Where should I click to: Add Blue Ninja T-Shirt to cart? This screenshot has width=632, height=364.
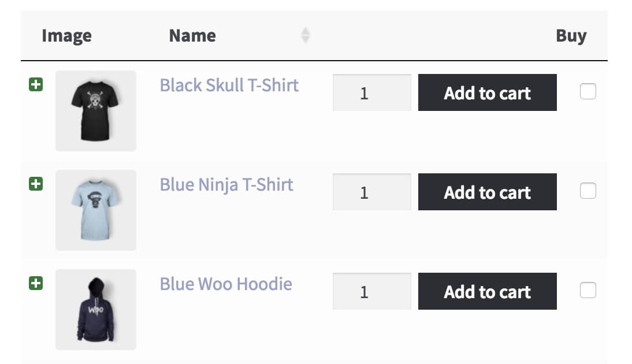coord(487,192)
